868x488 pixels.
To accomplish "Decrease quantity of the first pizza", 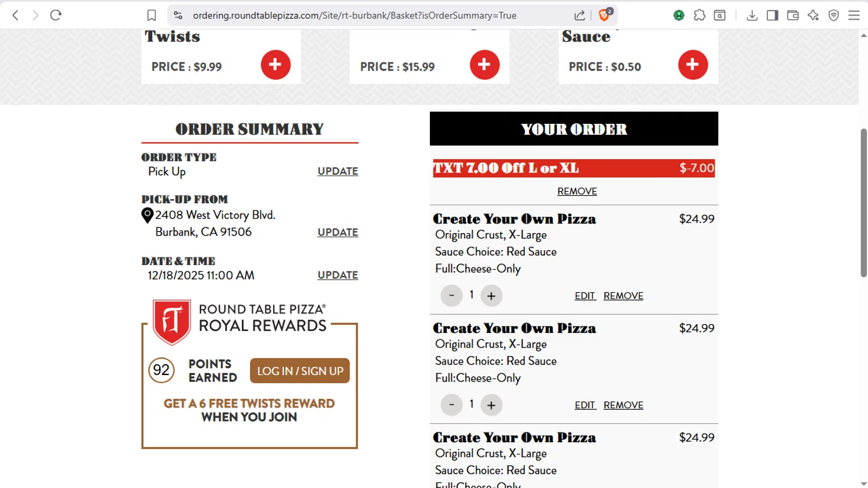I will pos(451,296).
